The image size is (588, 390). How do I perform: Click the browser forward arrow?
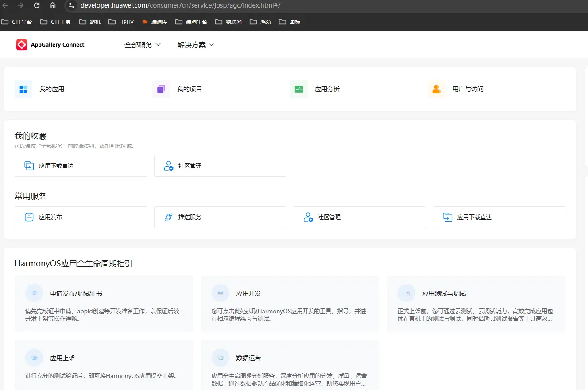21,5
